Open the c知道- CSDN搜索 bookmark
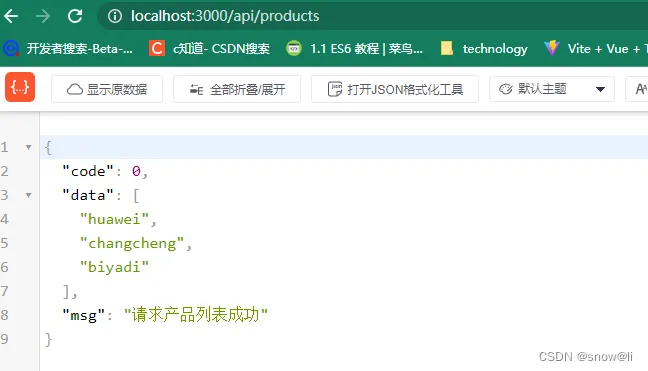 (209, 49)
